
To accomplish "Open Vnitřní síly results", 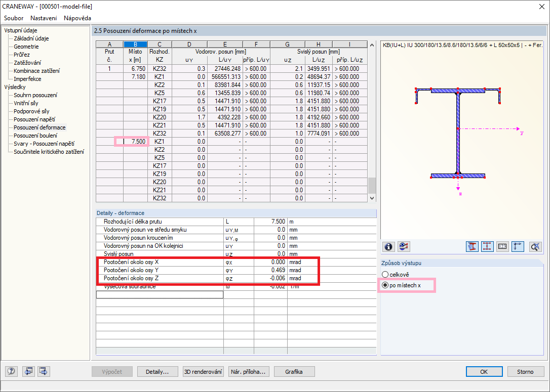I will click(26, 103).
